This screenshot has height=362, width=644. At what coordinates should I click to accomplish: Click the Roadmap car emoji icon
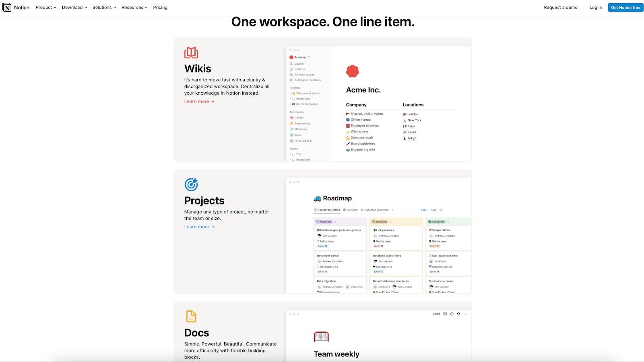pyautogui.click(x=317, y=199)
